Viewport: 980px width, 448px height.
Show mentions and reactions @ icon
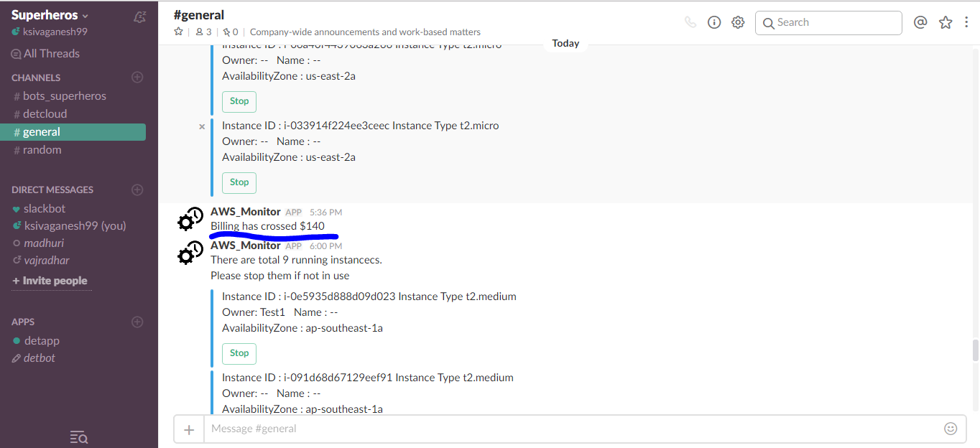(920, 22)
